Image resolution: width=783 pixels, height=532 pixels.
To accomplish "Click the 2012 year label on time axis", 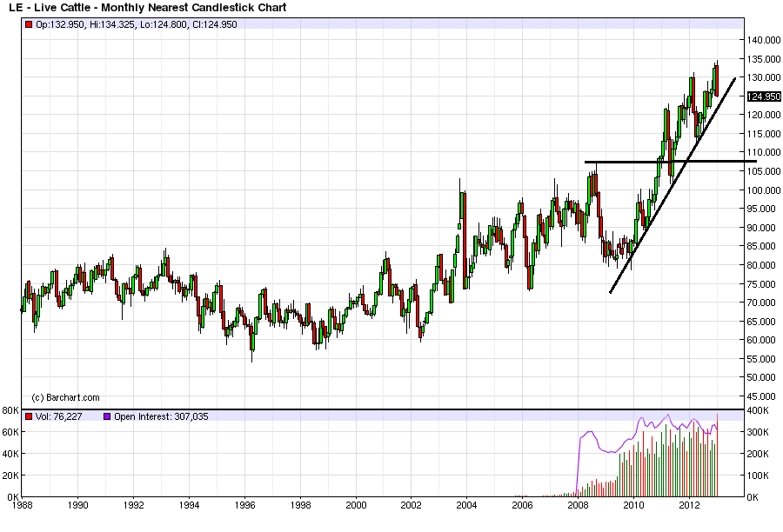I will (690, 505).
